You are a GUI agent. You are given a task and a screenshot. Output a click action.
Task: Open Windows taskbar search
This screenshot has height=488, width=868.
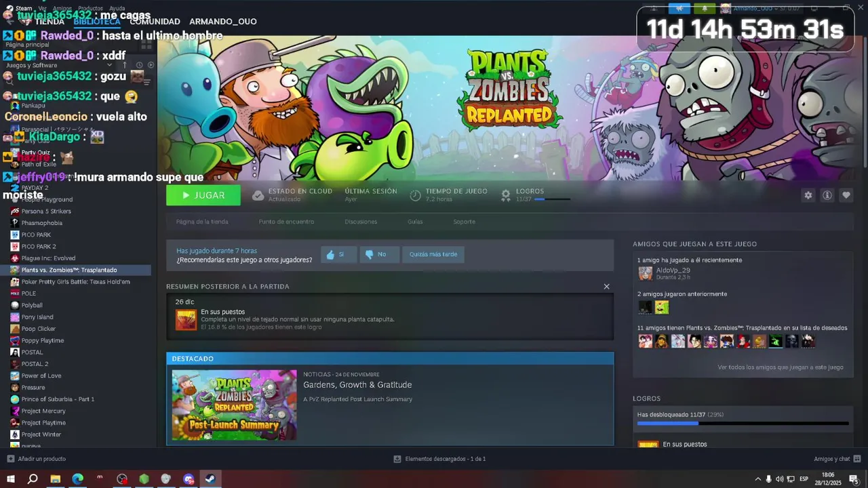click(x=33, y=479)
